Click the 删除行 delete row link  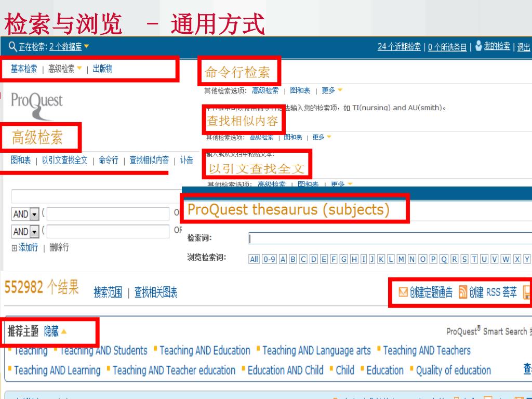(x=59, y=247)
